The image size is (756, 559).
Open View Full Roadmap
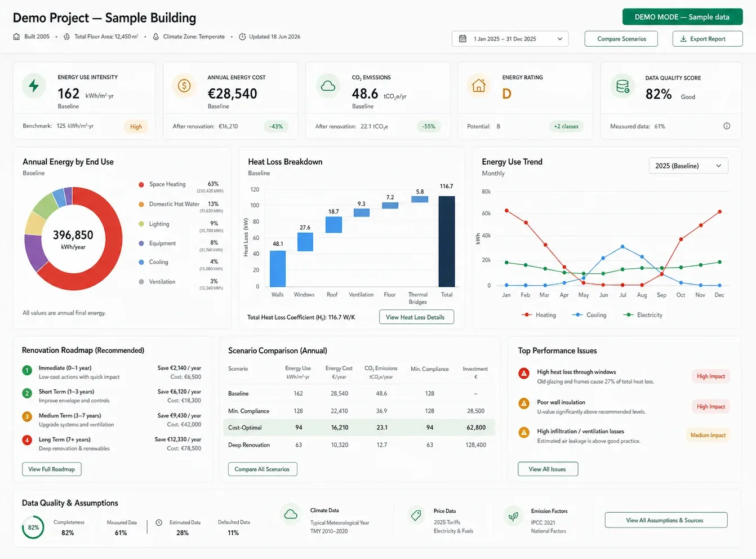coord(52,469)
